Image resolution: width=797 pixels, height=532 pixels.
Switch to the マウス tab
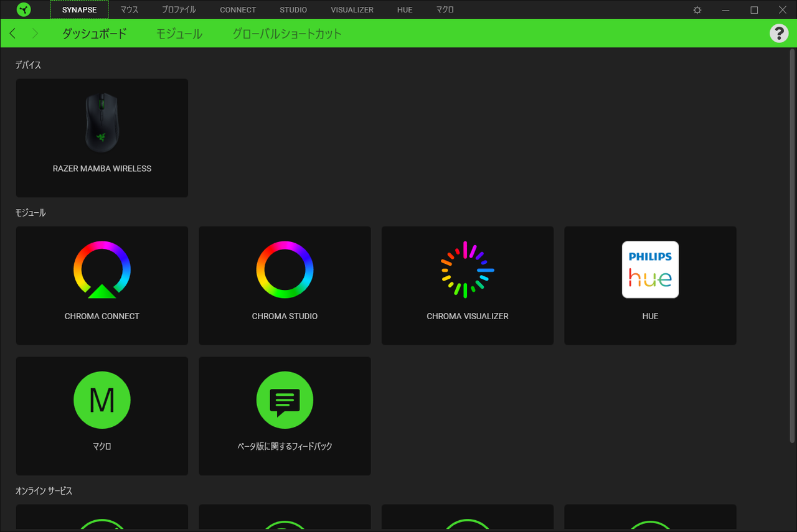point(130,10)
